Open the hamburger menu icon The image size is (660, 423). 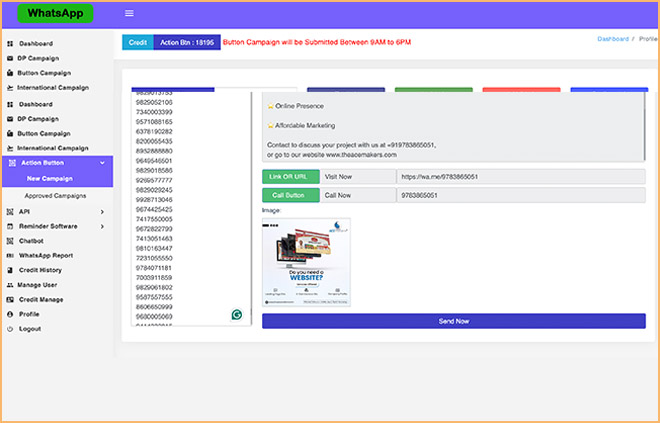(129, 13)
